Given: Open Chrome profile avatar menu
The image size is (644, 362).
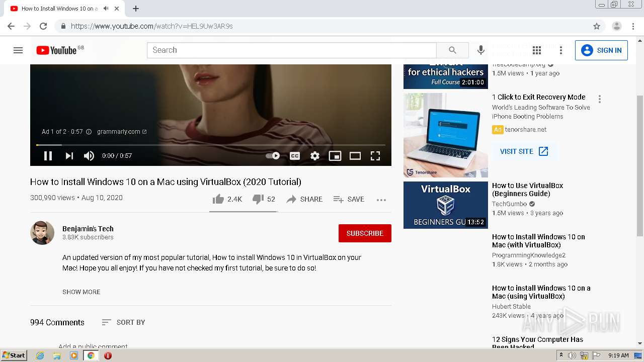Looking at the screenshot, I should (x=617, y=26).
